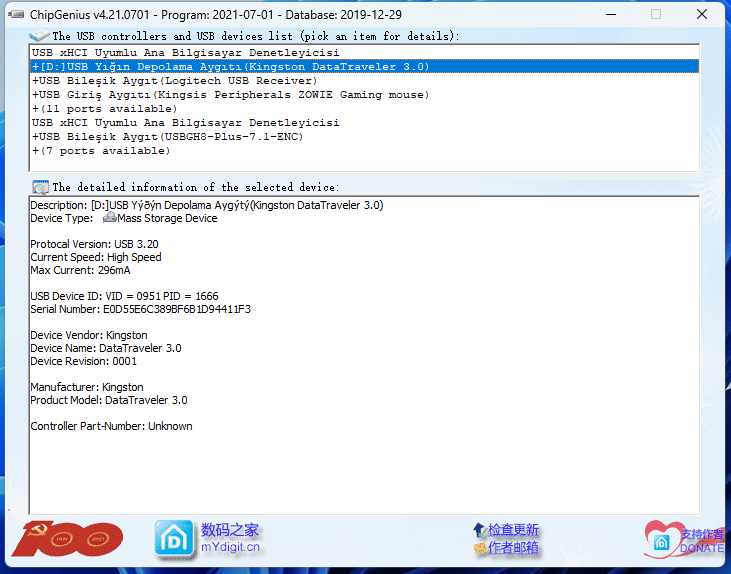Click the detailed information heading text

pyautogui.click(x=195, y=187)
